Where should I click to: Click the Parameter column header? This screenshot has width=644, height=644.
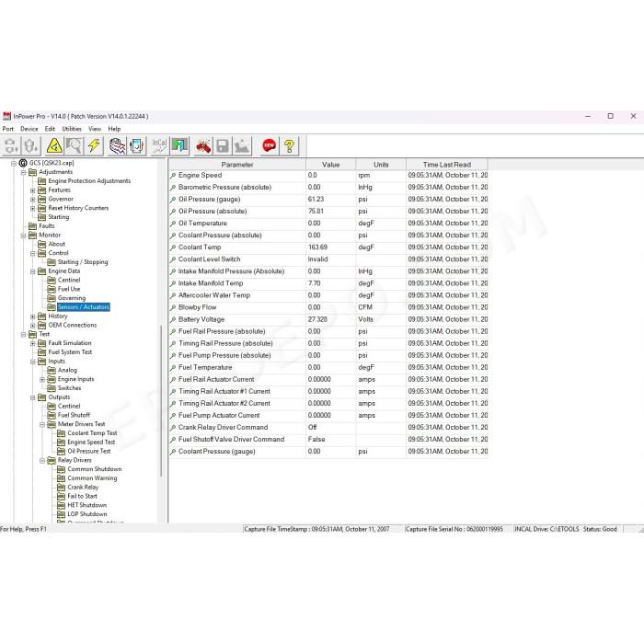pyautogui.click(x=237, y=165)
